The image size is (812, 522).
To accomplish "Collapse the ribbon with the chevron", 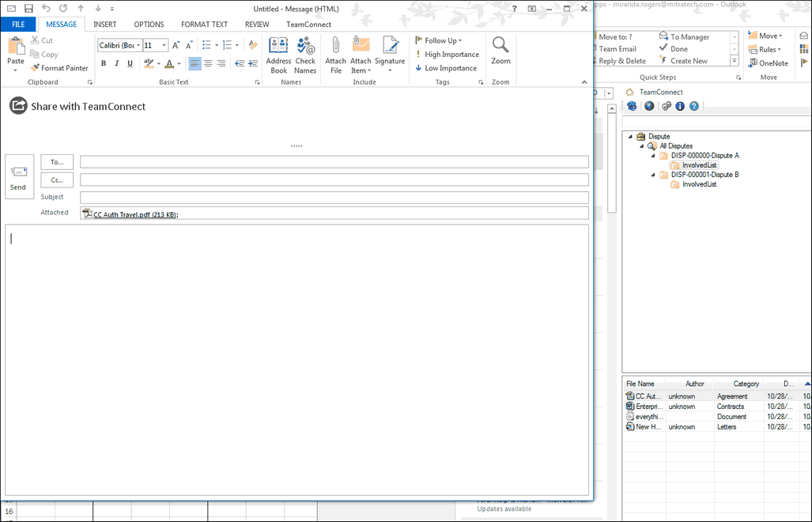I will pyautogui.click(x=584, y=81).
